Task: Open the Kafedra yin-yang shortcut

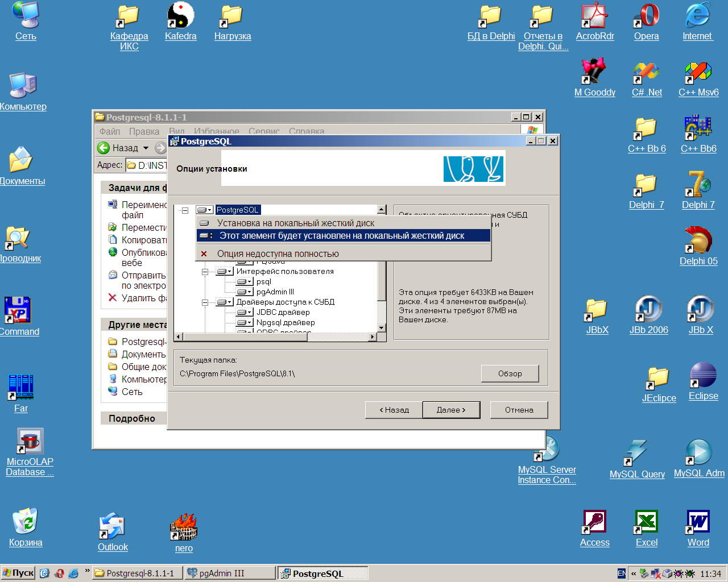Action: (x=181, y=22)
